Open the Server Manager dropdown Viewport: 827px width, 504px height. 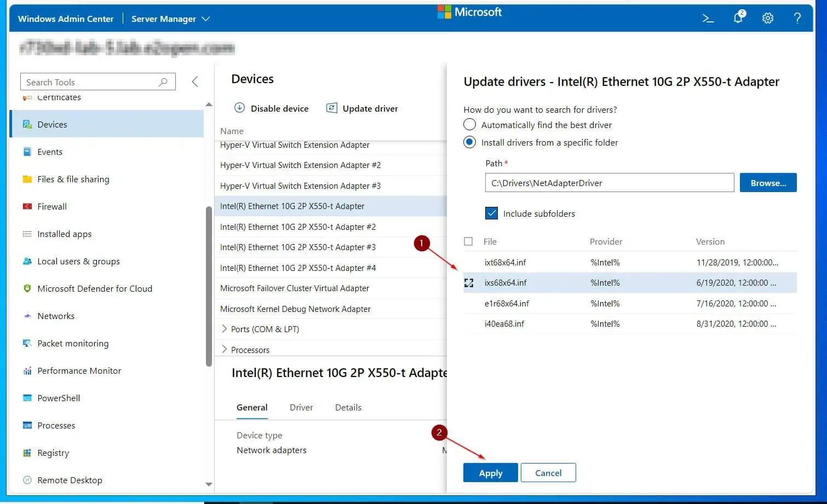(x=171, y=19)
